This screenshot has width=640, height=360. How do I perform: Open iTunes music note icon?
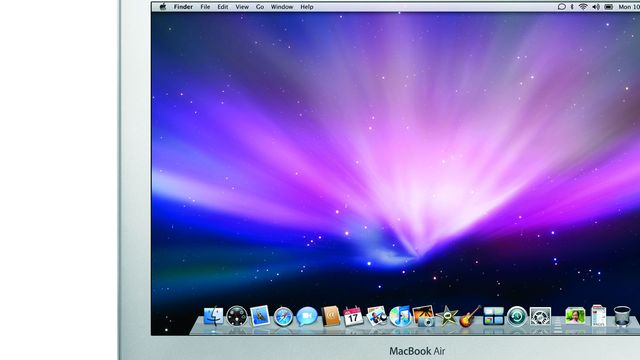point(400,316)
